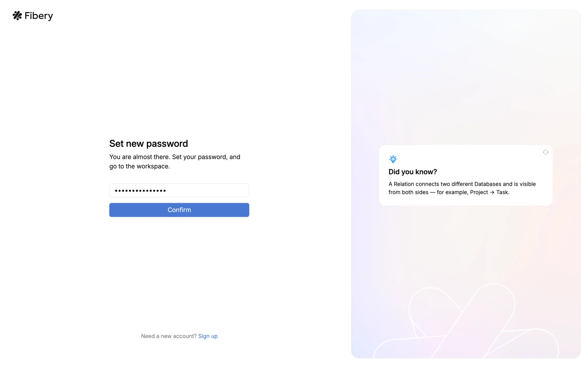Click the "from both sides" tip text
The width and height of the screenshot is (588, 368).
pos(408,193)
